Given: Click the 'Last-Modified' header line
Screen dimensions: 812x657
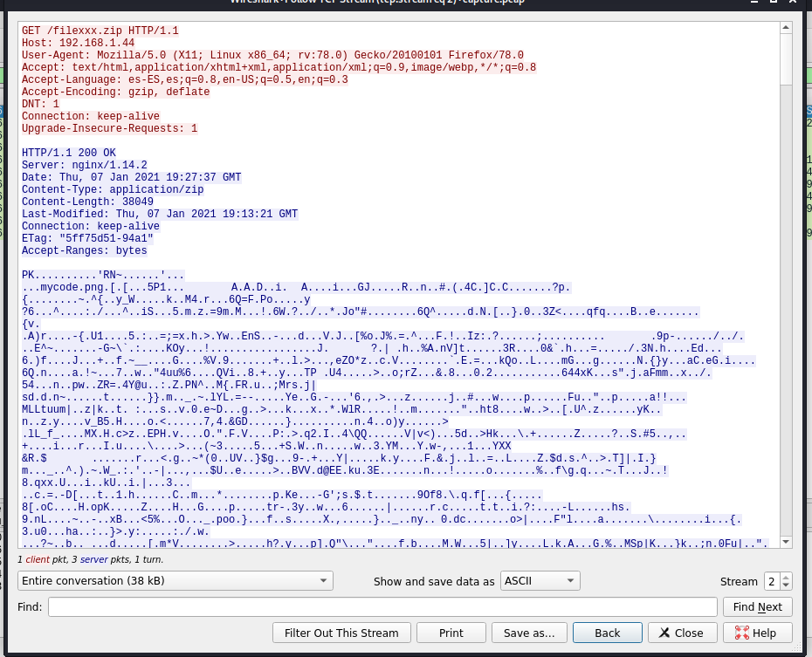Looking at the screenshot, I should click(x=160, y=214).
